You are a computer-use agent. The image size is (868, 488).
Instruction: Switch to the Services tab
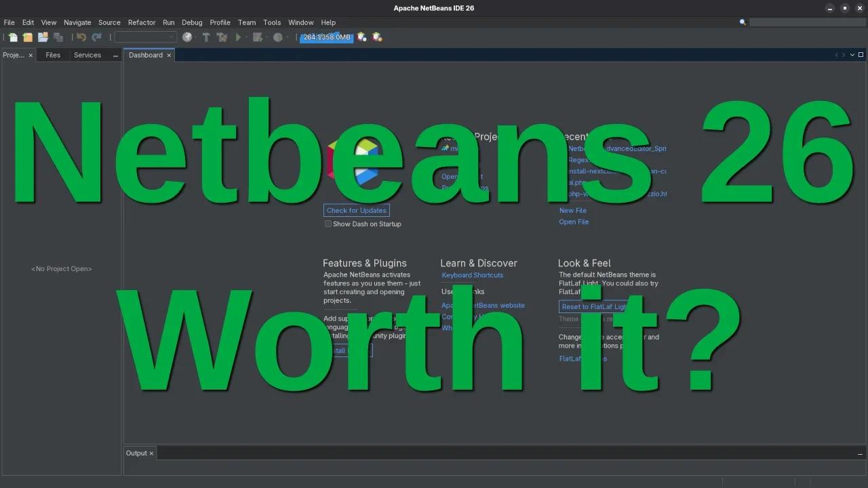pos(87,55)
